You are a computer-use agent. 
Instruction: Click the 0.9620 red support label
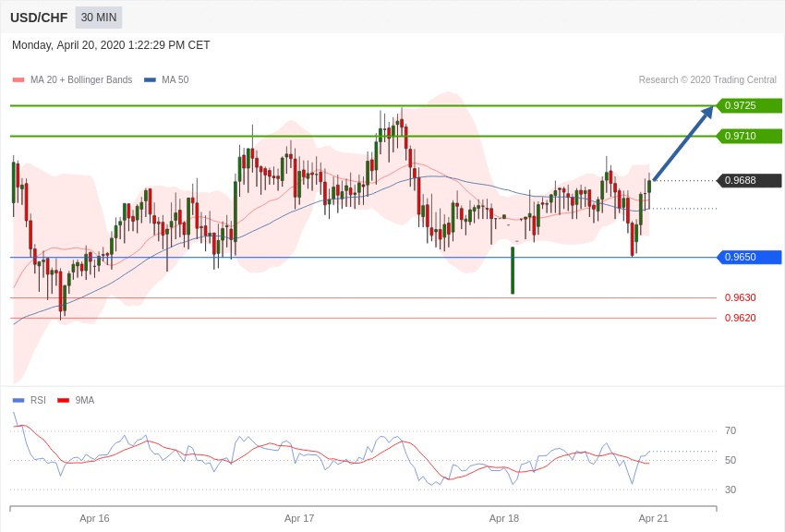[x=741, y=318]
